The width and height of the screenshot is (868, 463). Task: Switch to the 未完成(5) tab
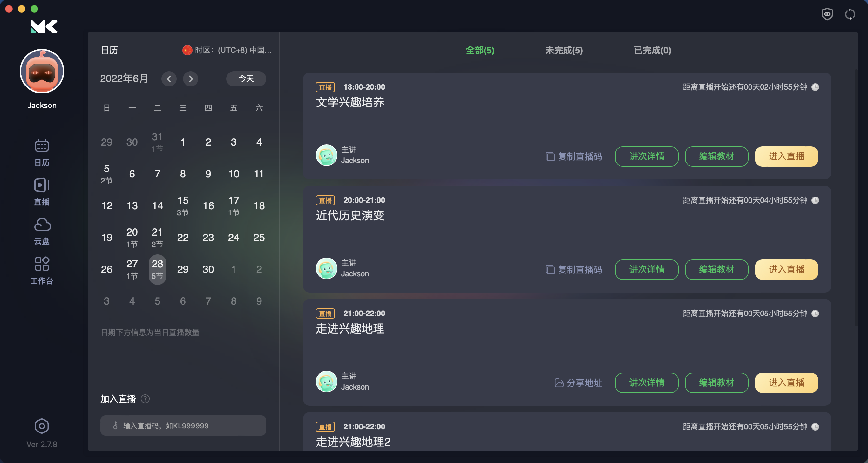[564, 50]
